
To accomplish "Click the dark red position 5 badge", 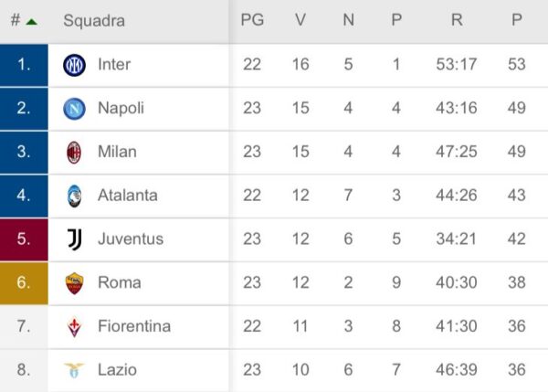I will click(x=24, y=239).
